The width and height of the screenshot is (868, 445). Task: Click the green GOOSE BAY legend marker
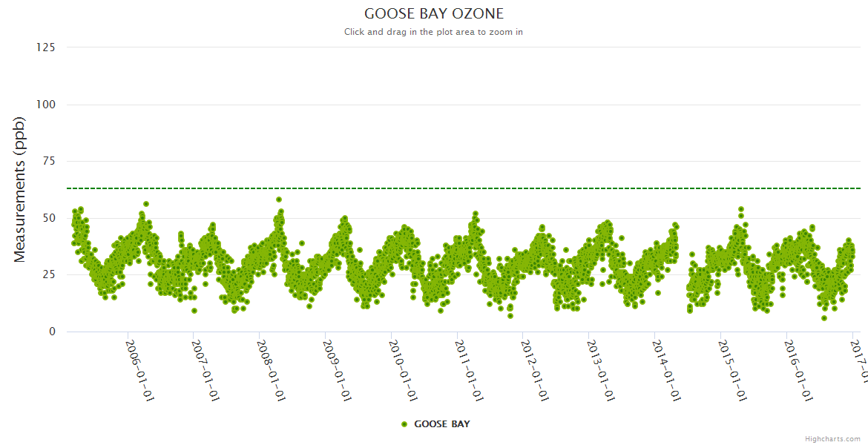[404, 424]
